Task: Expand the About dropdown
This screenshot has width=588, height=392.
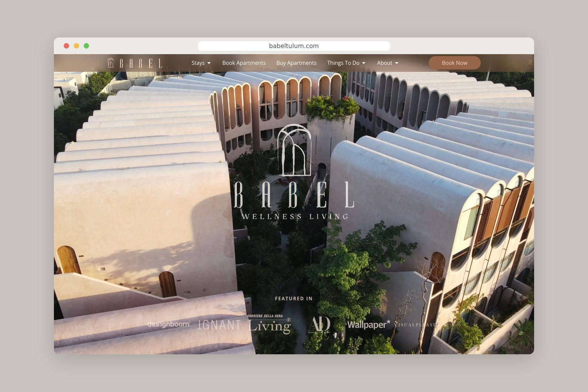Action: [x=388, y=63]
